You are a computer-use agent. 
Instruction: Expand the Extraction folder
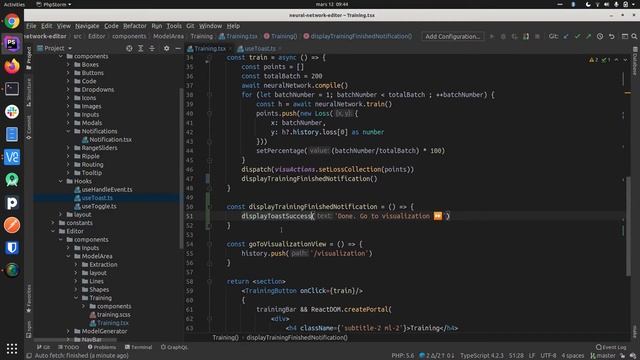click(x=76, y=264)
